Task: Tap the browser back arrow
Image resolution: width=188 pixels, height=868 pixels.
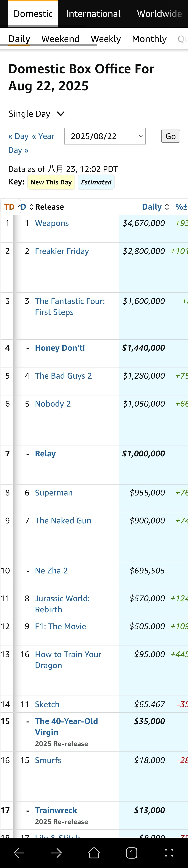Action: click(x=19, y=853)
